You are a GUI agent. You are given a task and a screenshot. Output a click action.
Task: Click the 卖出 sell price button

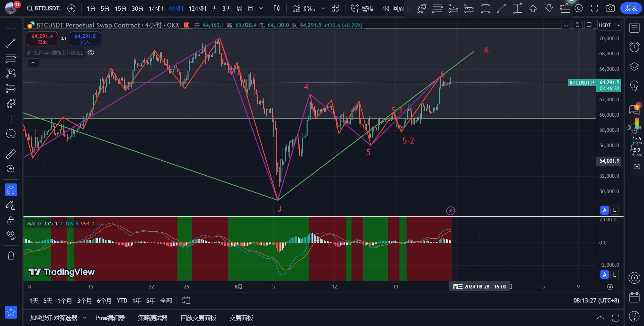42,39
